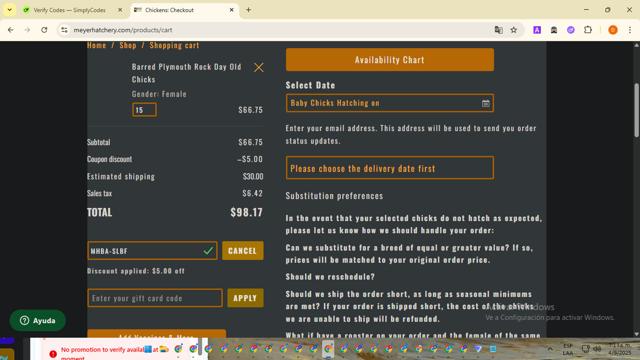Screen dimensions: 640x360
Task: Open the Ayuda help widget
Action: click(38, 320)
